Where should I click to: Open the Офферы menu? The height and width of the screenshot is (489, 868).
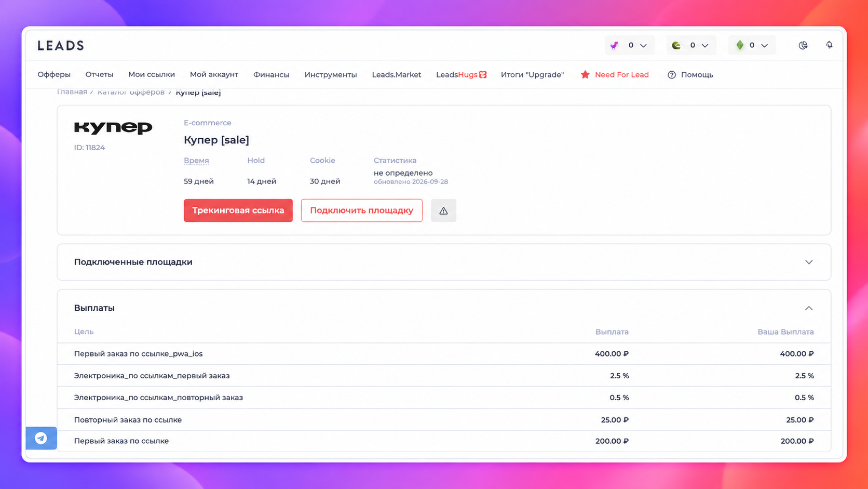(54, 75)
